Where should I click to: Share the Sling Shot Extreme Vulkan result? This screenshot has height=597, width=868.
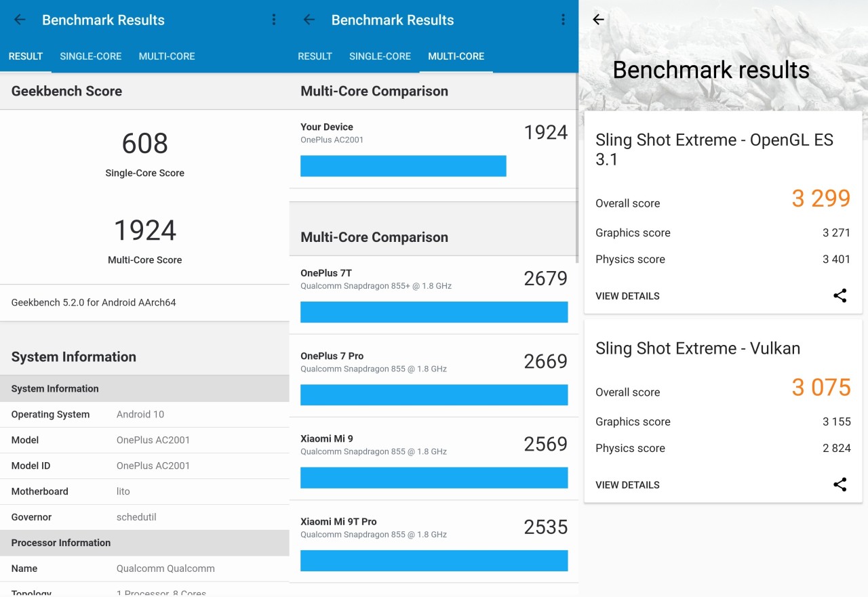[840, 485]
